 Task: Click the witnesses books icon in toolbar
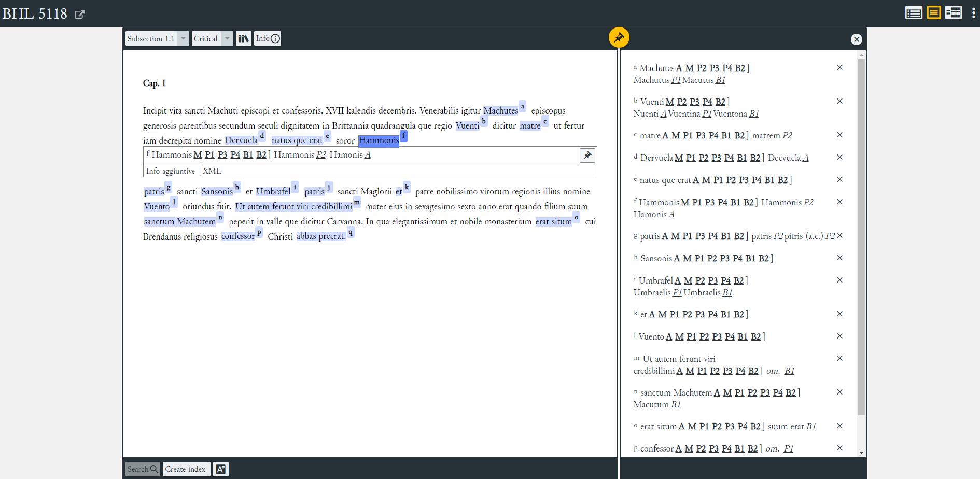(x=244, y=38)
